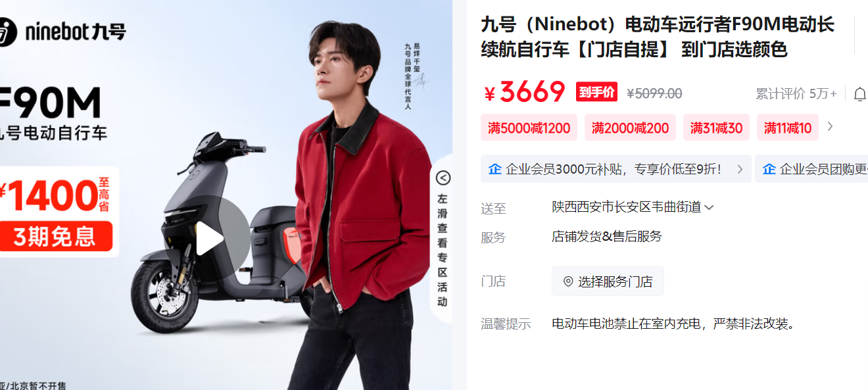
Task: Click the left-arrow circle icon on slide panel
Action: coord(443,178)
